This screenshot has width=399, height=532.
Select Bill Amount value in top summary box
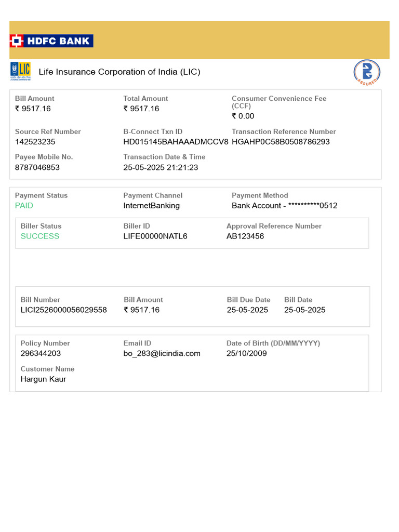point(33,109)
